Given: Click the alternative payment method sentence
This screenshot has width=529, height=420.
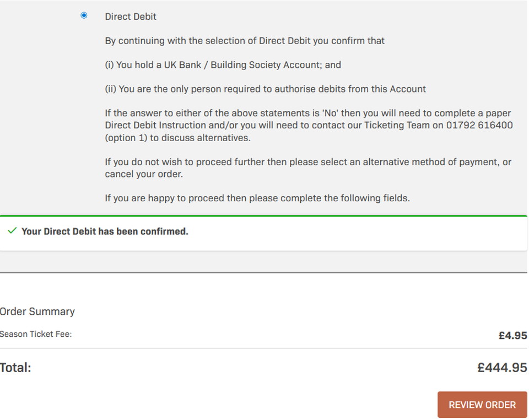Looking at the screenshot, I should point(307,161).
